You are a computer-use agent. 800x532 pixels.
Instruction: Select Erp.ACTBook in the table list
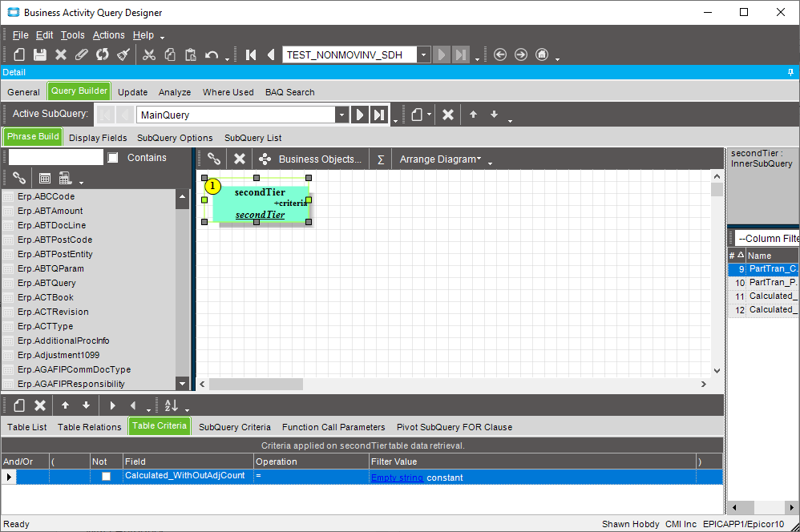(46, 297)
